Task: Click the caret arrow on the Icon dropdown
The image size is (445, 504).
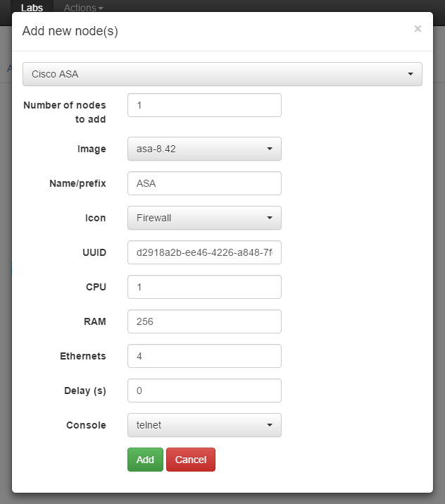Action: (x=270, y=218)
